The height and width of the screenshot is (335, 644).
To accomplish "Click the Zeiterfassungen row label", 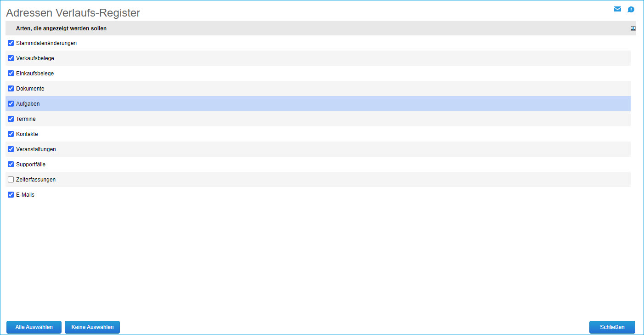I will coord(36,180).
